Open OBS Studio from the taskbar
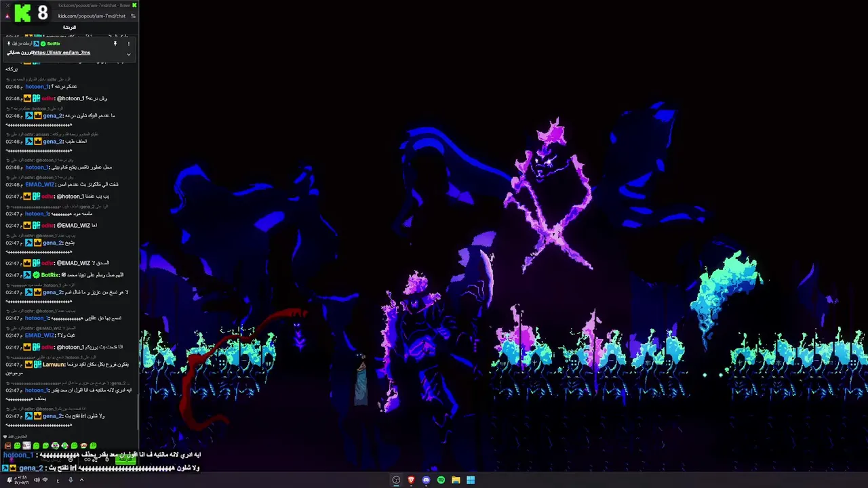Image resolution: width=868 pixels, height=488 pixels. point(396,480)
